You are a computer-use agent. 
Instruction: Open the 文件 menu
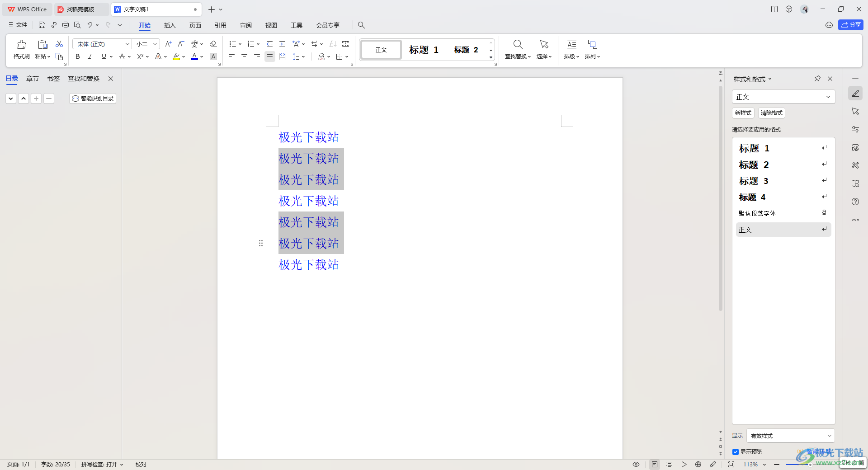[18, 25]
